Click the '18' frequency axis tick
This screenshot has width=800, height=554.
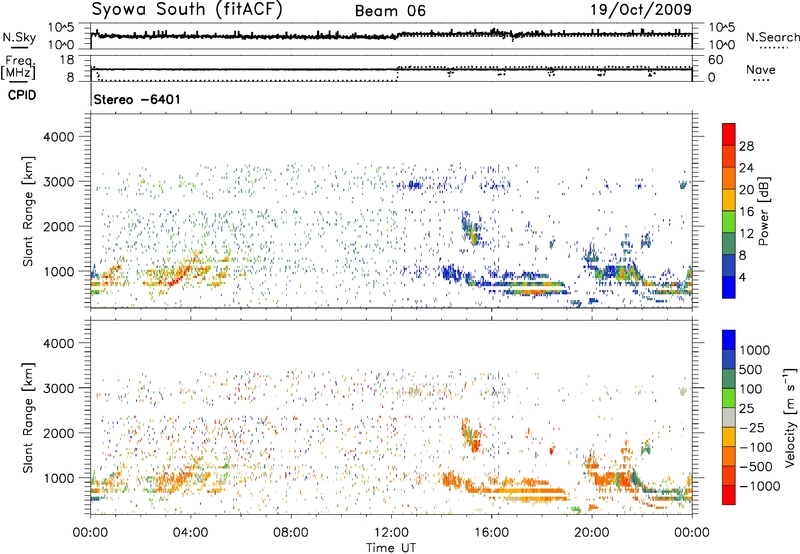[x=67, y=60]
